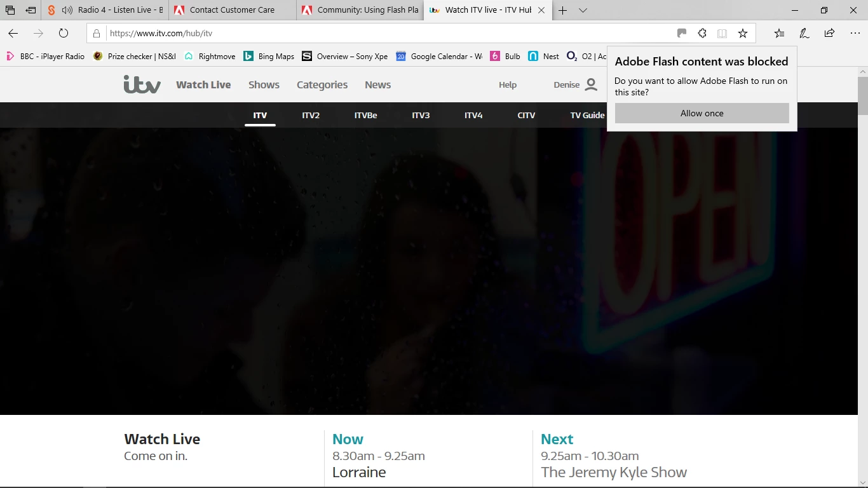
Task: Mute audio on Radio 4 tab speaker icon
Action: coord(67,10)
